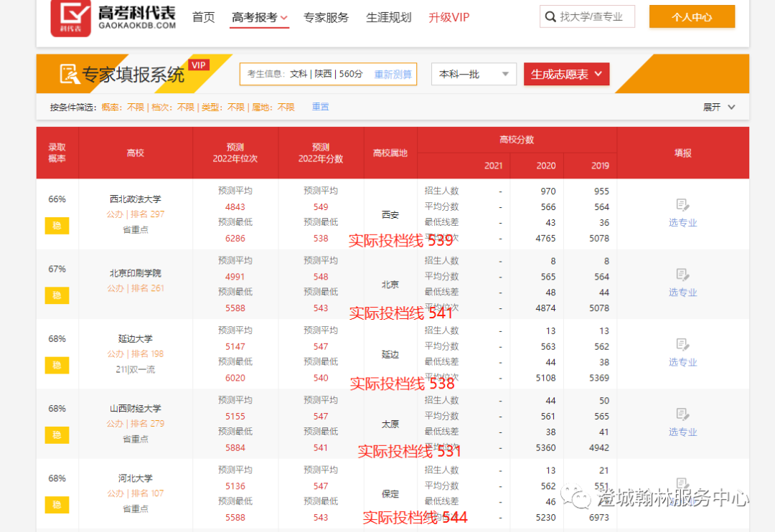
Task: Click 选专业 icon for 北京印刷学院
Action: [x=682, y=274]
